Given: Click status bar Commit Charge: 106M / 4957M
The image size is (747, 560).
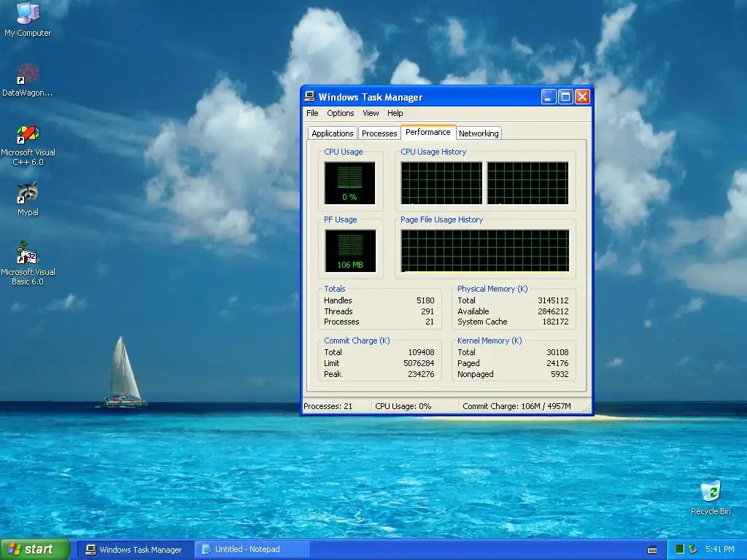Looking at the screenshot, I should point(516,406).
